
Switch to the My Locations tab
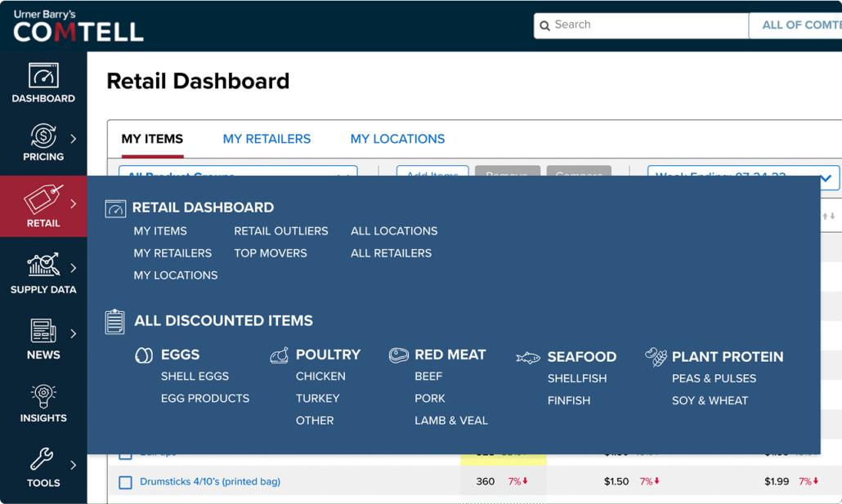pos(397,139)
